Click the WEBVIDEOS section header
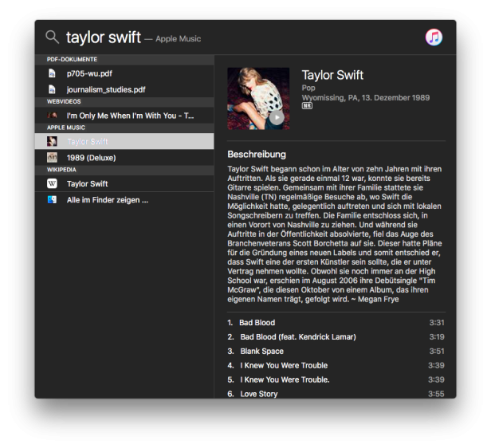Image resolution: width=491 pixels, height=448 pixels. tap(124, 102)
